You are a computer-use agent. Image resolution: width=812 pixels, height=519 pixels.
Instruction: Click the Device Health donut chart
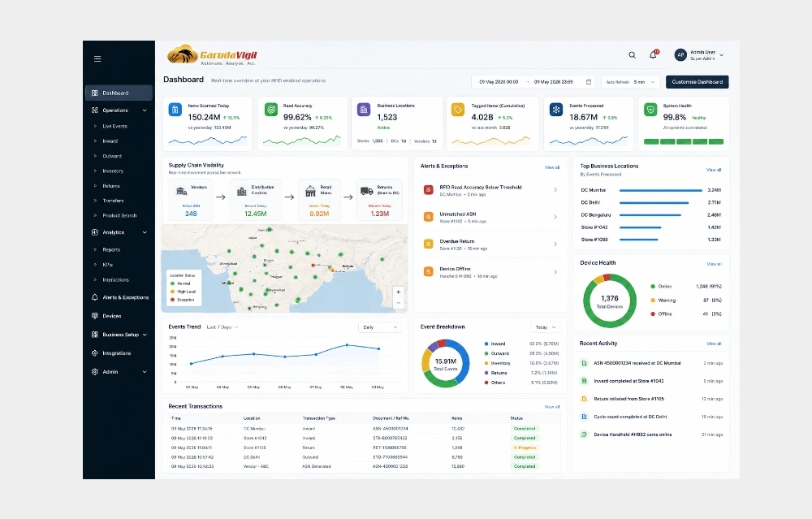610,301
